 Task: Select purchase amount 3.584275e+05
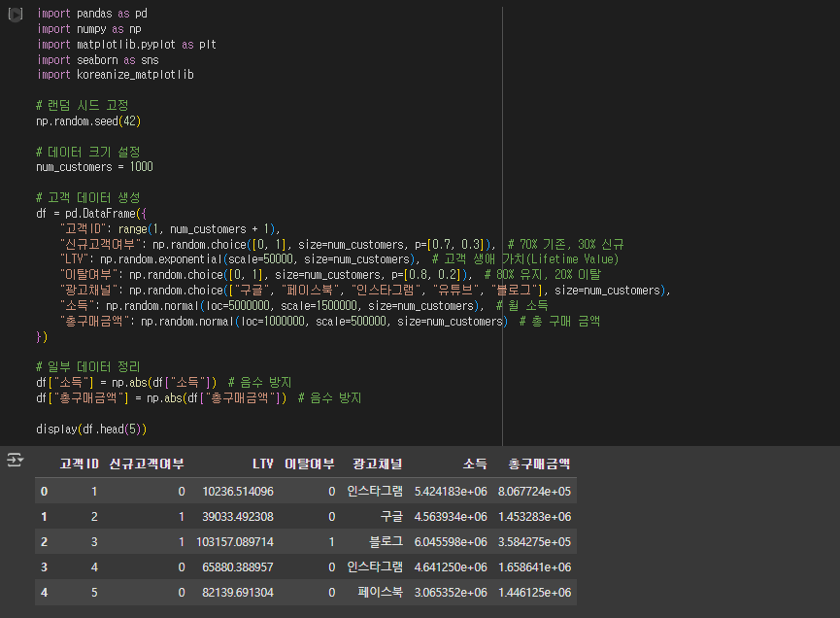tap(535, 541)
